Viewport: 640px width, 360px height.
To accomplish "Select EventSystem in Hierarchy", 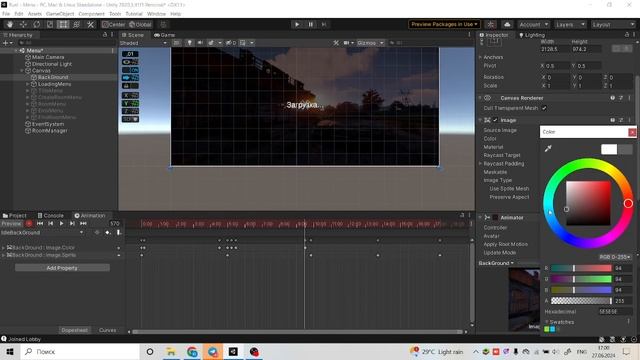I will coord(48,124).
